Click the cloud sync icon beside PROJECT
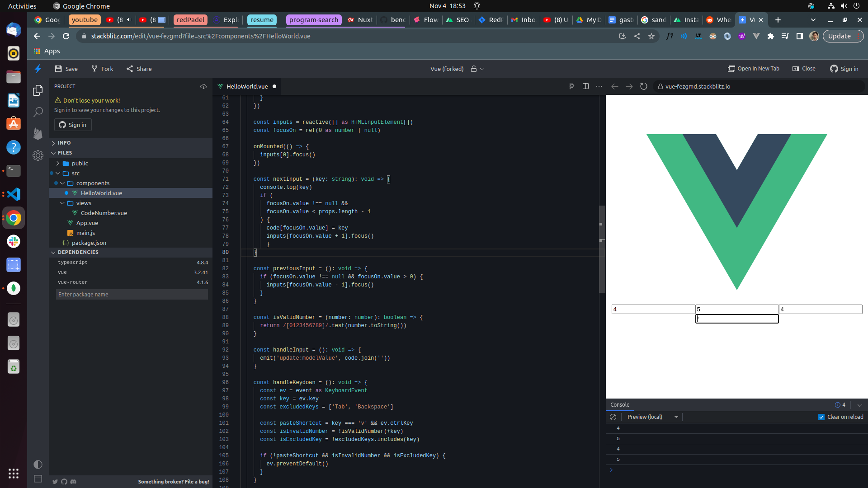This screenshot has width=868, height=488. click(203, 86)
